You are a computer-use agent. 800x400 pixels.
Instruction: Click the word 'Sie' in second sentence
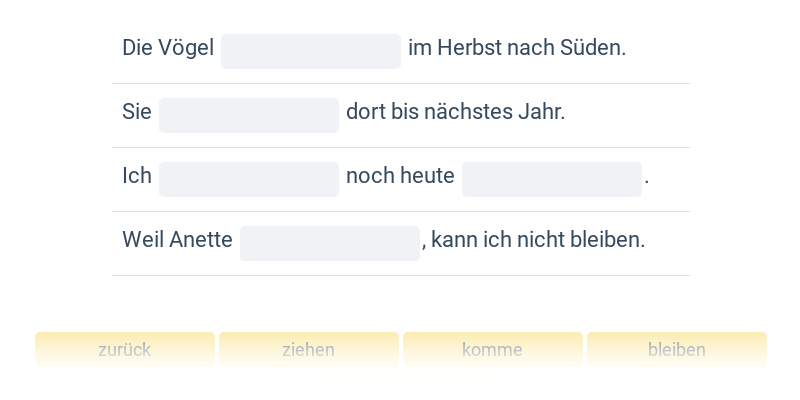pyautogui.click(x=137, y=112)
